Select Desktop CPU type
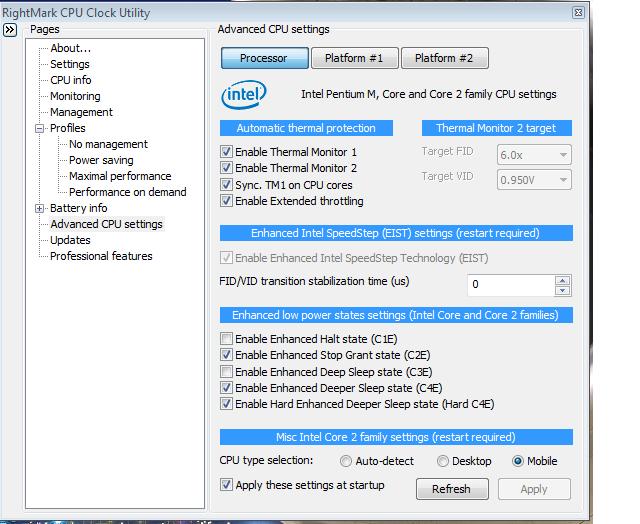Viewport: 640px width, 524px height. click(x=442, y=461)
